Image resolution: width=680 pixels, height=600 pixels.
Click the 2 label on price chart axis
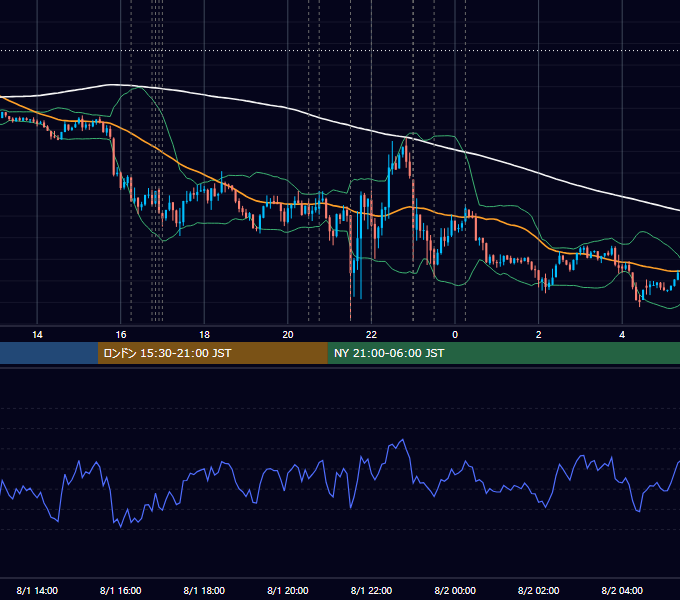539,335
